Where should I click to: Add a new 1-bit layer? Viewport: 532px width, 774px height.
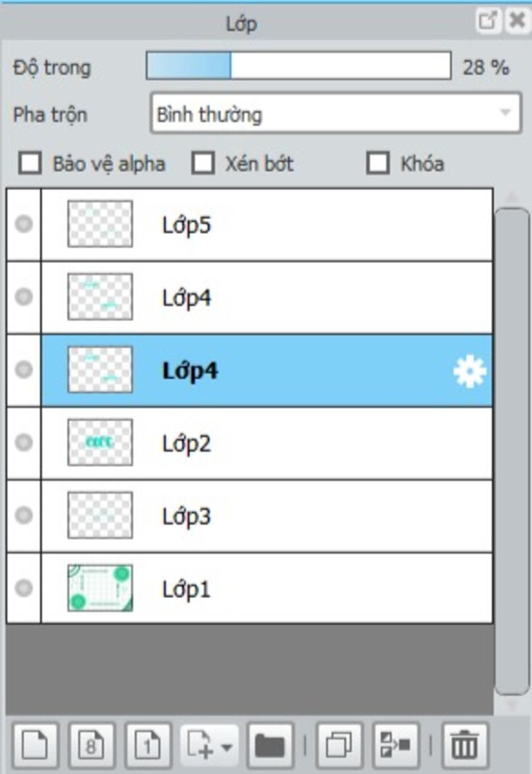point(148,745)
